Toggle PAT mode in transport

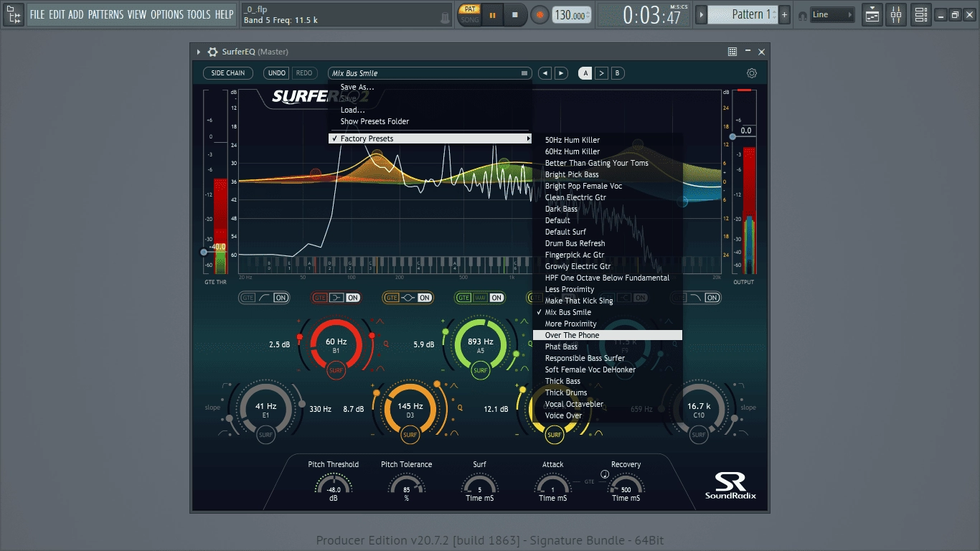click(x=470, y=9)
